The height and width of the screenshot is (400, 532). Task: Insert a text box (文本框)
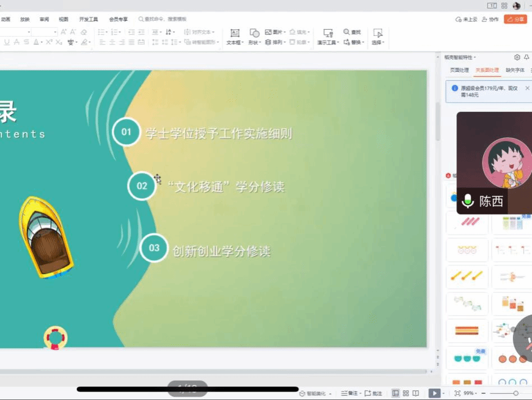point(235,37)
